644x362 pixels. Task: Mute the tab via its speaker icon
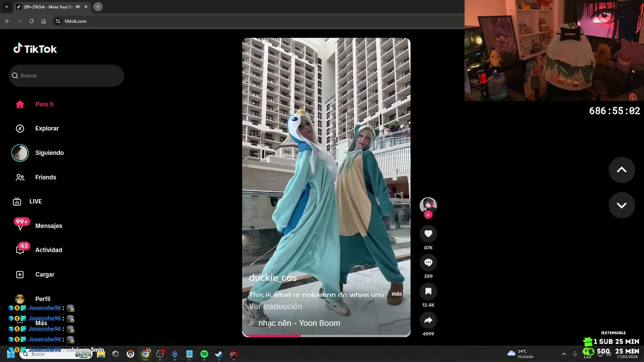(77, 7)
